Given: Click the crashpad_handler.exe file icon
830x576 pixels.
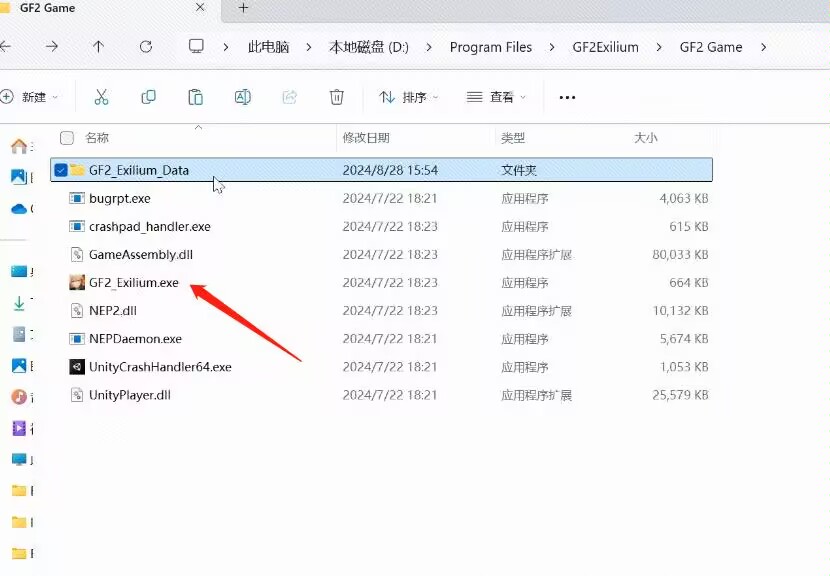Looking at the screenshot, I should pos(77,227).
